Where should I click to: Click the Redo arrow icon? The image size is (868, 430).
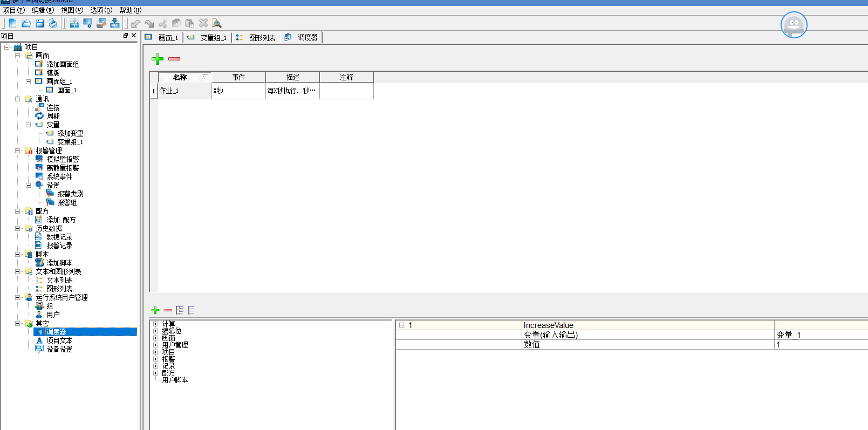coord(149,23)
